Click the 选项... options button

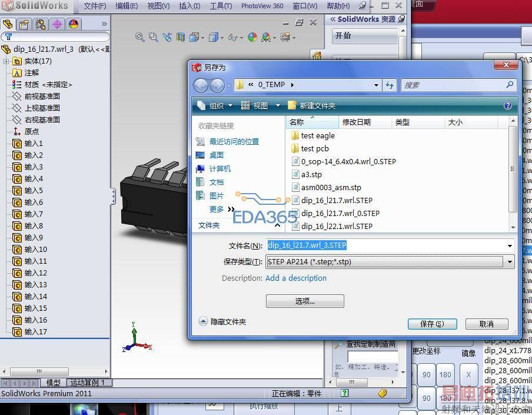tap(305, 301)
